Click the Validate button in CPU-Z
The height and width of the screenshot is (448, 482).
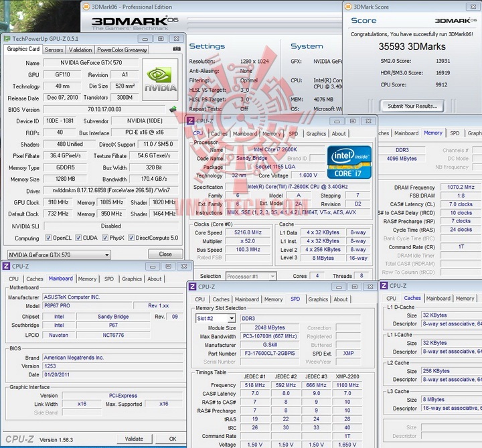[x=134, y=439]
